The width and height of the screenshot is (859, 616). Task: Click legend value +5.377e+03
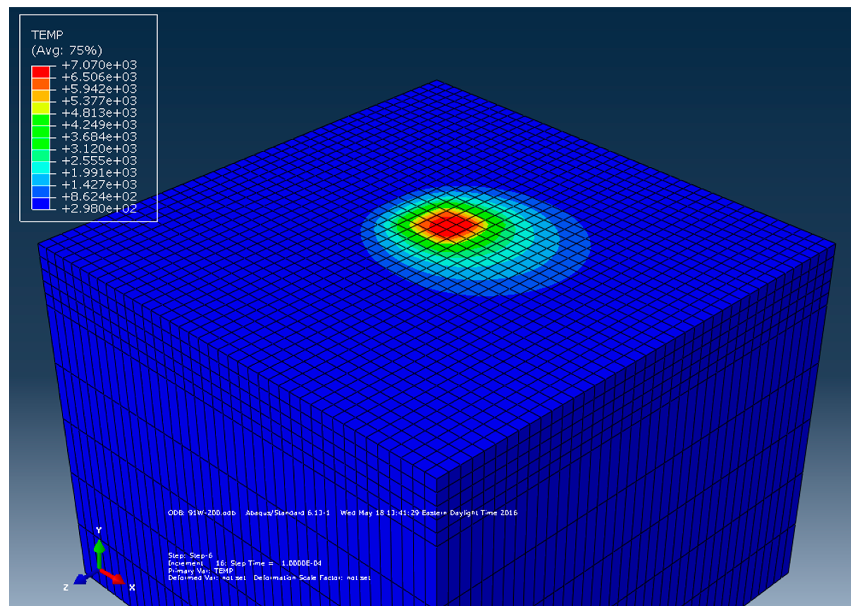coord(99,101)
